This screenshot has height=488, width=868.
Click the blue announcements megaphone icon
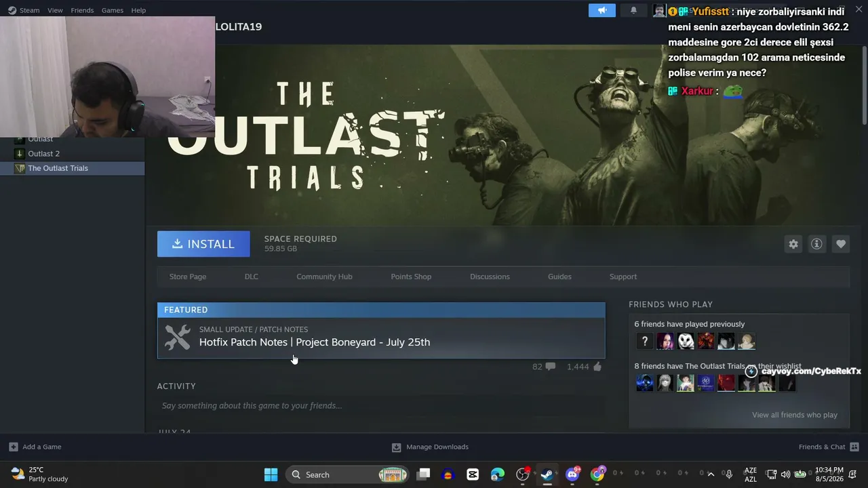click(x=601, y=10)
